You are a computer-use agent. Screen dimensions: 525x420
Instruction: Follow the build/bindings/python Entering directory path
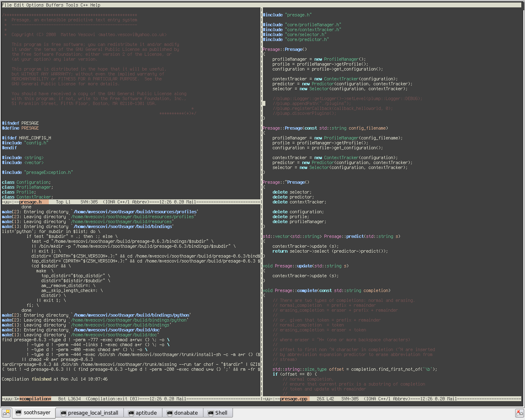click(132, 315)
